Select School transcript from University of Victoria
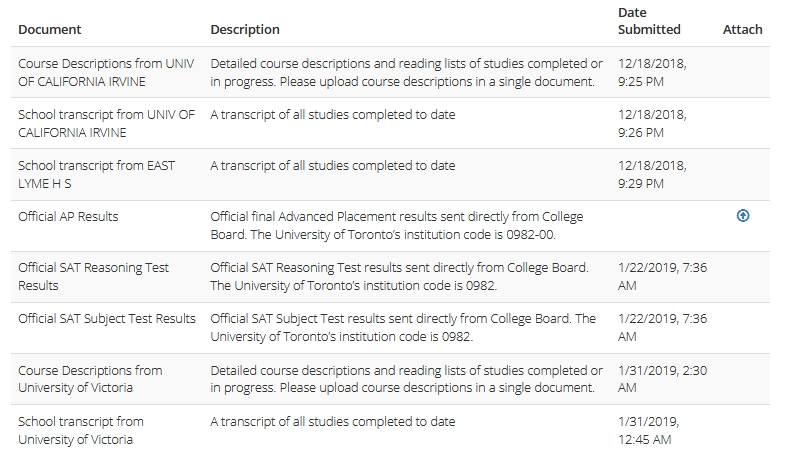786x472 pixels. pos(81,430)
